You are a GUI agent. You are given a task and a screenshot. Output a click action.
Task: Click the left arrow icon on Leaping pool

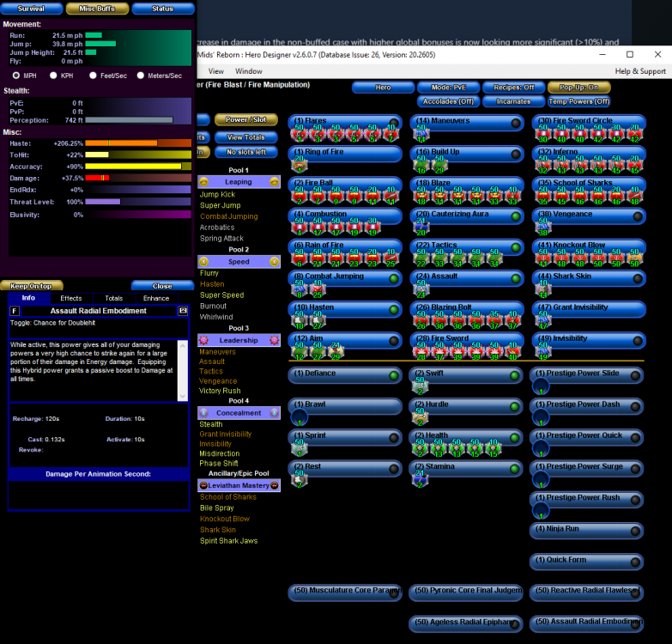click(204, 182)
